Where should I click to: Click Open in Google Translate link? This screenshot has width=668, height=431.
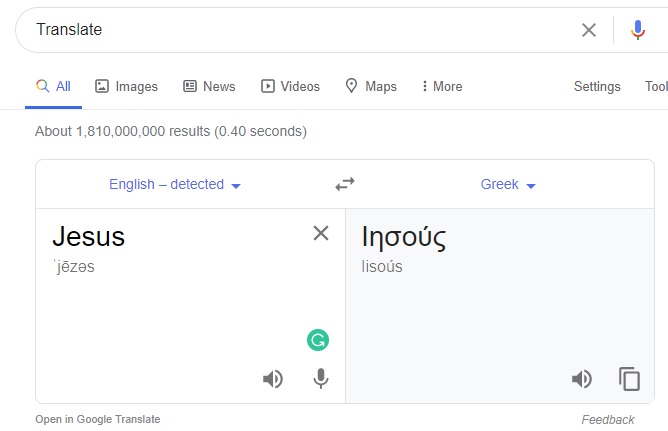[x=97, y=420]
